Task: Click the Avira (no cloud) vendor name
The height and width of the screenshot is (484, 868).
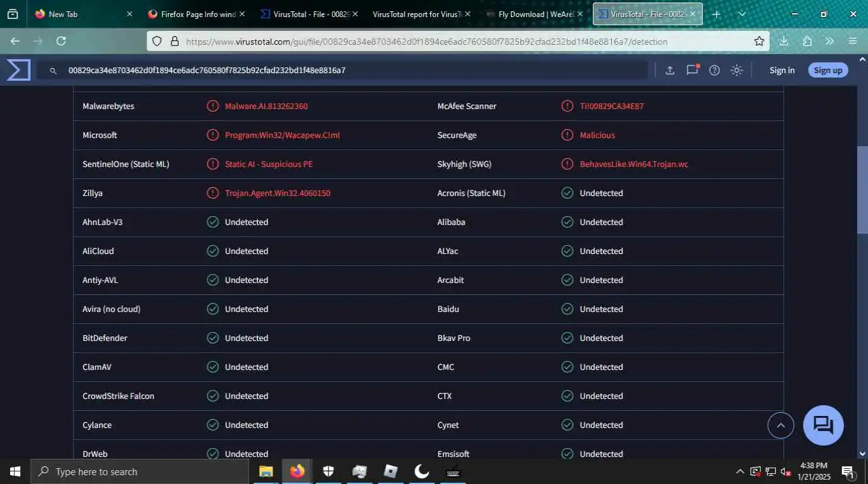Action: 111,309
